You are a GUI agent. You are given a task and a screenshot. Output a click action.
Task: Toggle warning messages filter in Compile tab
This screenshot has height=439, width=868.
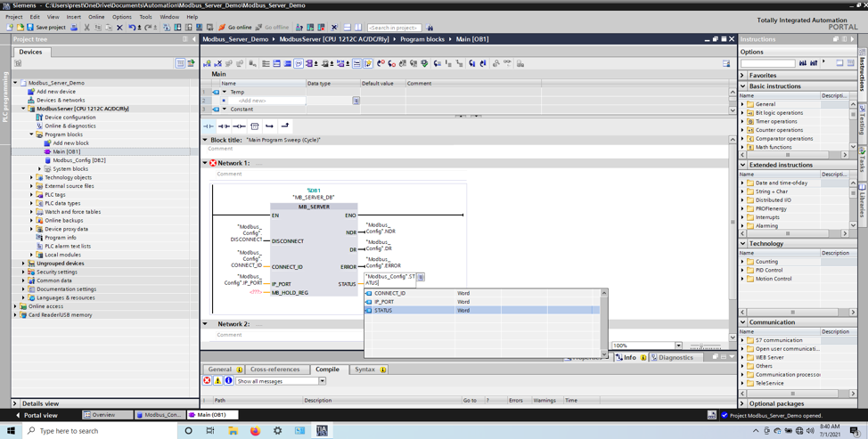217,381
